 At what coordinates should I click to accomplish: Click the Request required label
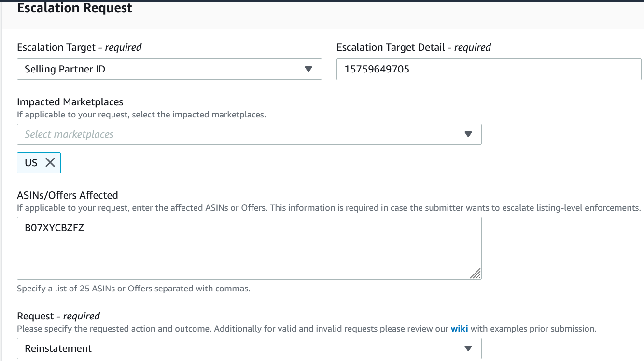pos(58,316)
